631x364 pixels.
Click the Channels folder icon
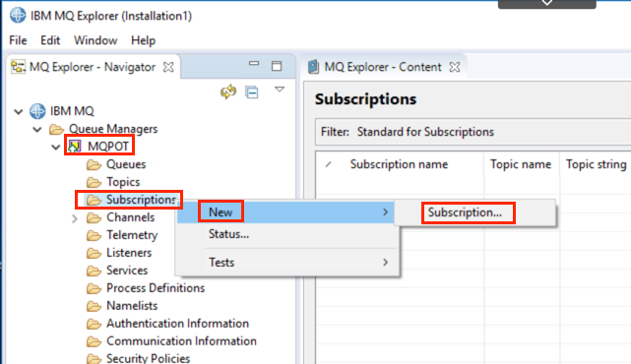[94, 217]
